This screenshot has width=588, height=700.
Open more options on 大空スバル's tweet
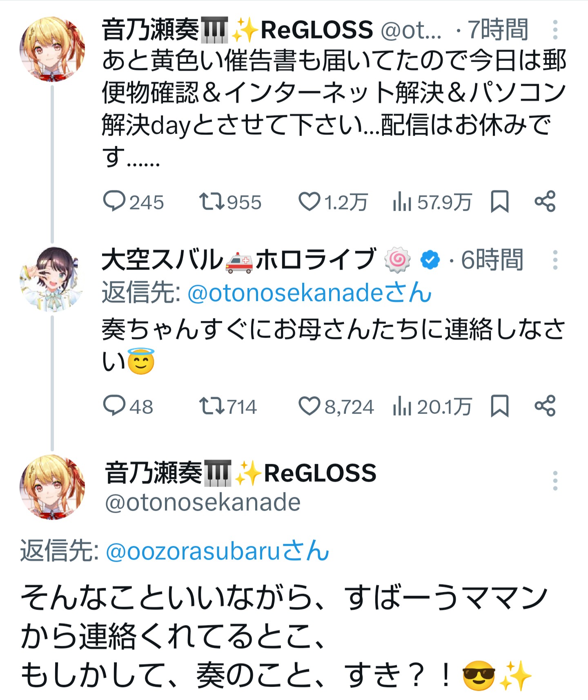point(555,260)
